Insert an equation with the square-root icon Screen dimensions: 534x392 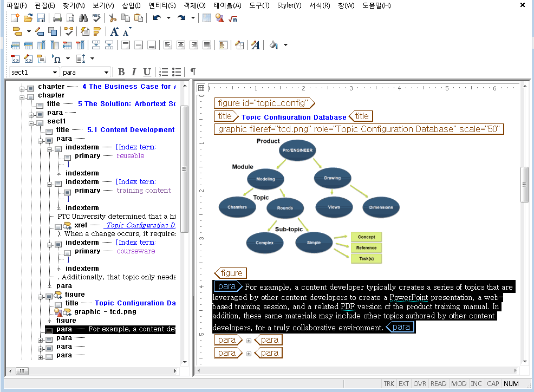[233, 19]
